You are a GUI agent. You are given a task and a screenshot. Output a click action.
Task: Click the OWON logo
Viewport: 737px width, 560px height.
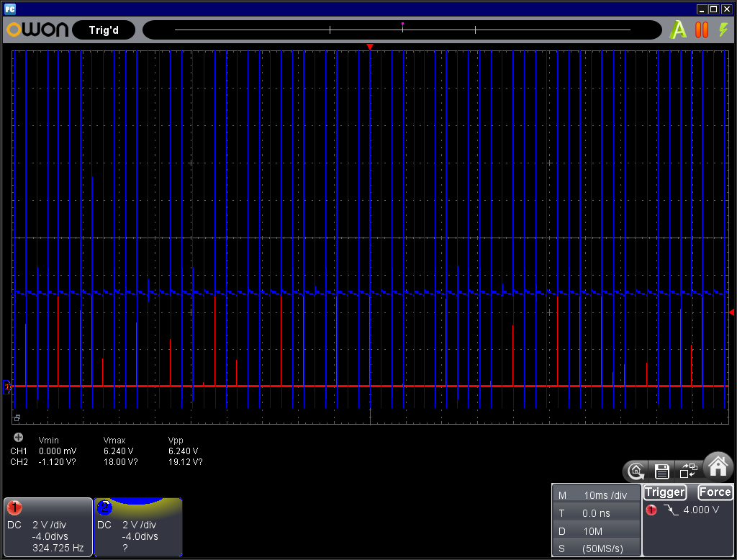pos(37,30)
